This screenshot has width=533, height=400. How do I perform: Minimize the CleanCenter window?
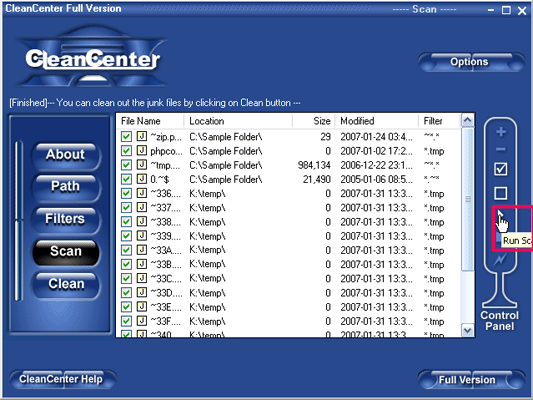click(x=491, y=11)
